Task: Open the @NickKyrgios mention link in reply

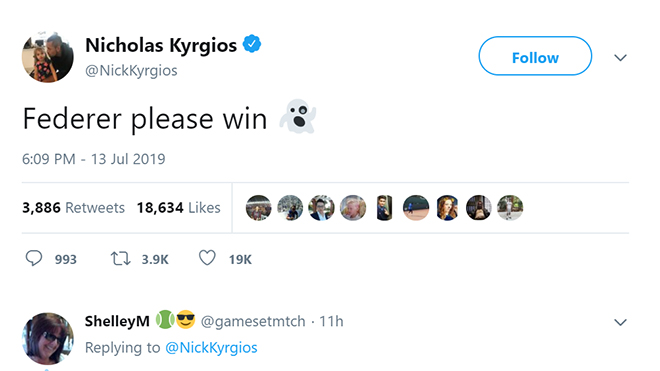Action: click(211, 348)
